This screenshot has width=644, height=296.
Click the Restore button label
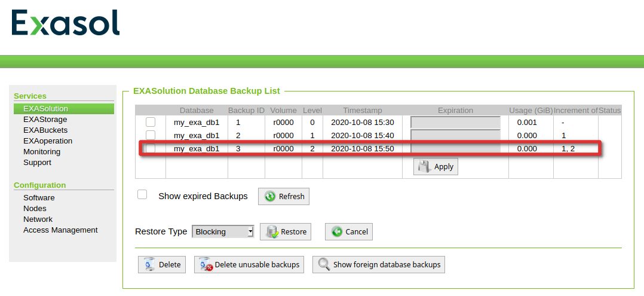294,231
